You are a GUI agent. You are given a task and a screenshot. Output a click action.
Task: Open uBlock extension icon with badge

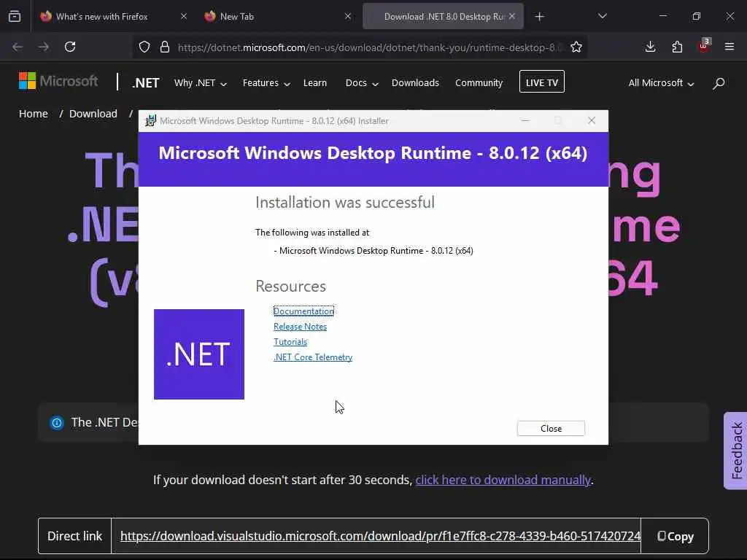click(704, 46)
